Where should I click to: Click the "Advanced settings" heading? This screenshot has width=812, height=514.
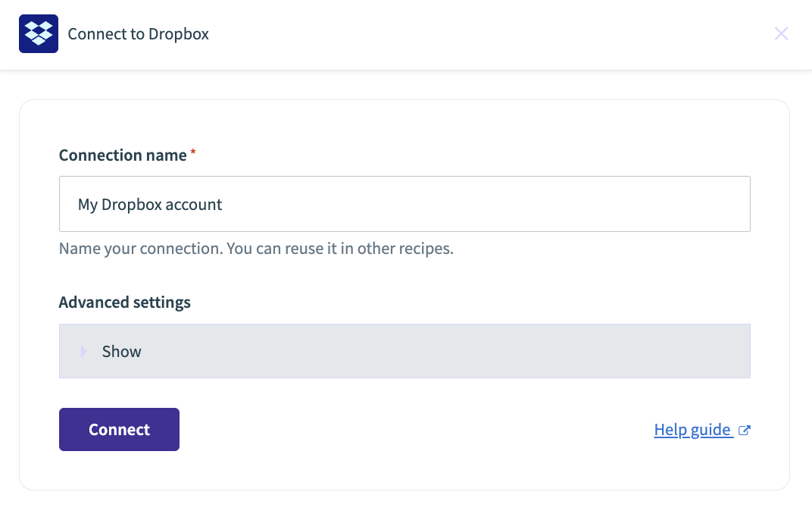(x=124, y=302)
